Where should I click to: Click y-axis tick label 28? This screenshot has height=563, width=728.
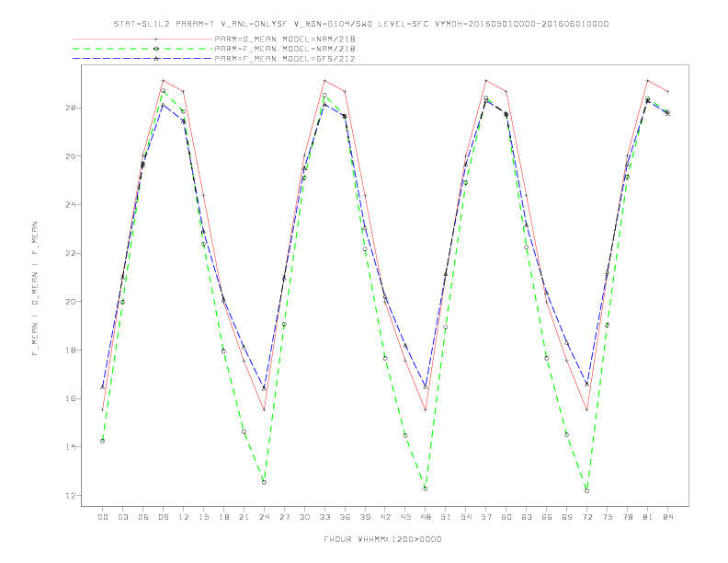(x=70, y=108)
